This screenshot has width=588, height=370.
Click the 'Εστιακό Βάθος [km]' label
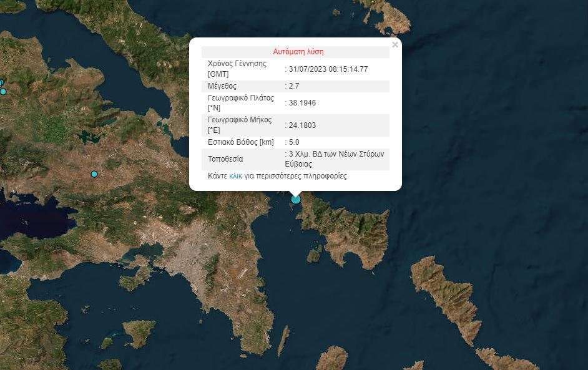tap(240, 142)
